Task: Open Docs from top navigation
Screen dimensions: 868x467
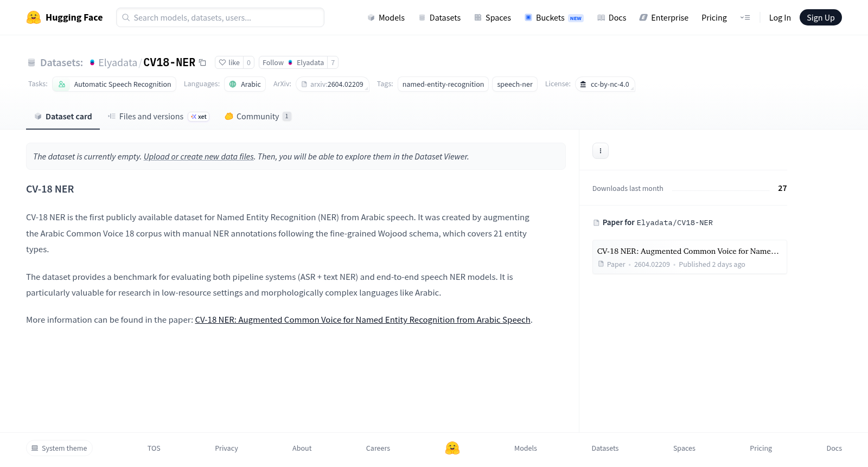Action: [611, 17]
